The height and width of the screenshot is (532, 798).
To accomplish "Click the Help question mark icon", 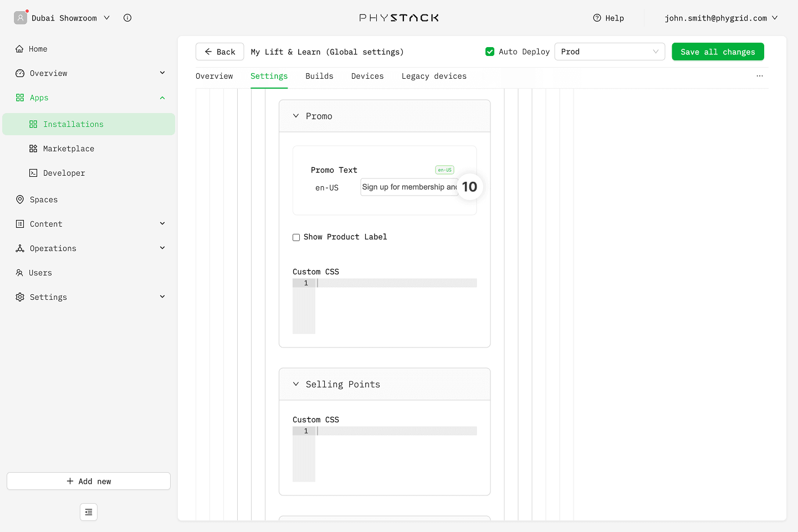I will [x=597, y=18].
